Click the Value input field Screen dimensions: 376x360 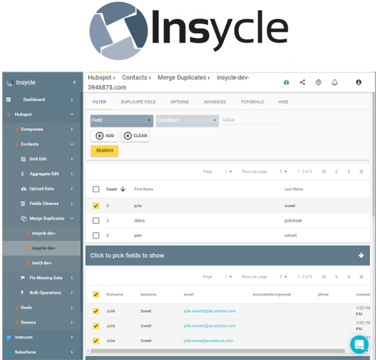pos(253,120)
